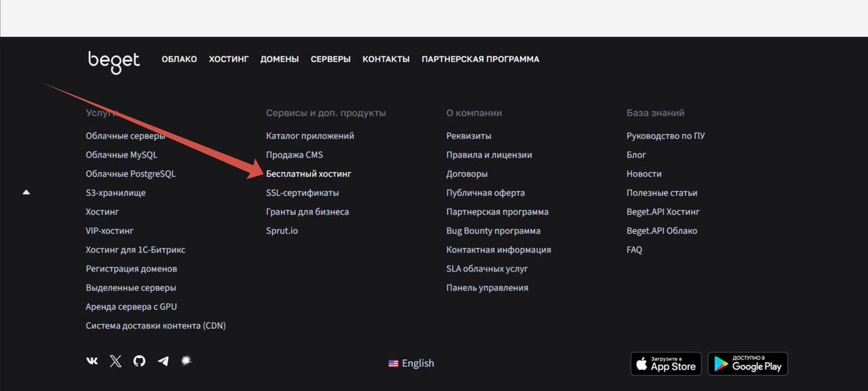Viewport: 868px width, 391px height.
Task: Open the S3-хранилище link
Action: [116, 193]
